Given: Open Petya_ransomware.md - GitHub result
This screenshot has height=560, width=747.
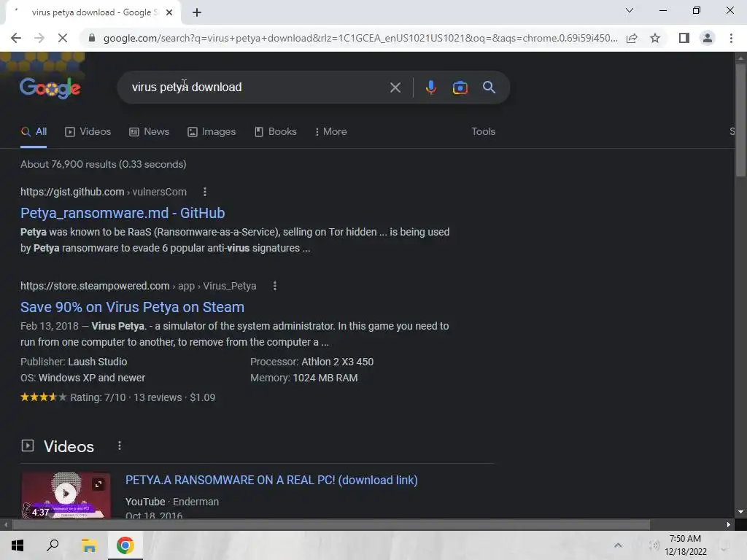Looking at the screenshot, I should click(123, 213).
